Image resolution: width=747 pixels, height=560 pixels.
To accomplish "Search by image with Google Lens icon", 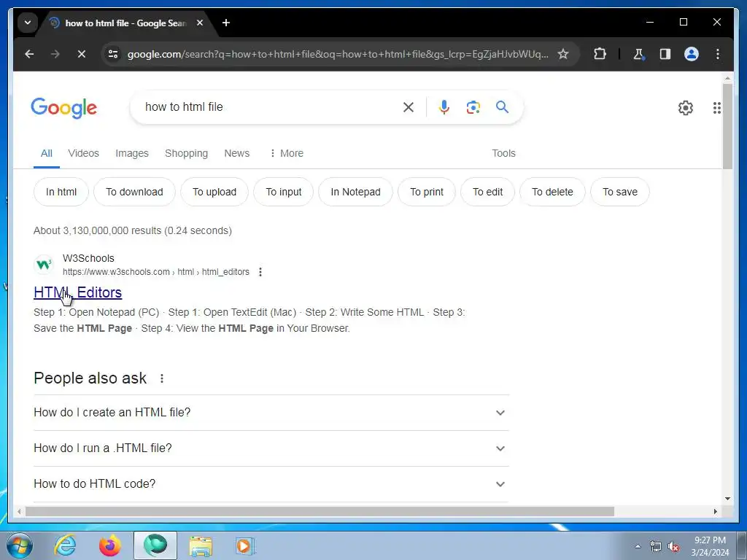I will (473, 107).
